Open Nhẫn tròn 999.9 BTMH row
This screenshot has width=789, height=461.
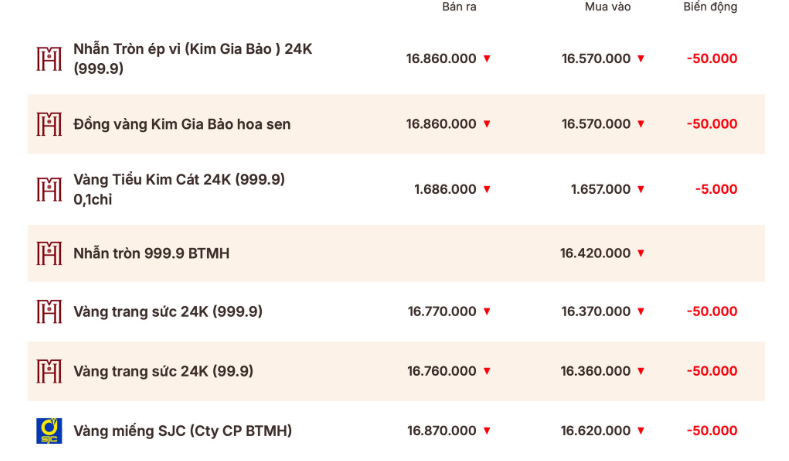151,253
